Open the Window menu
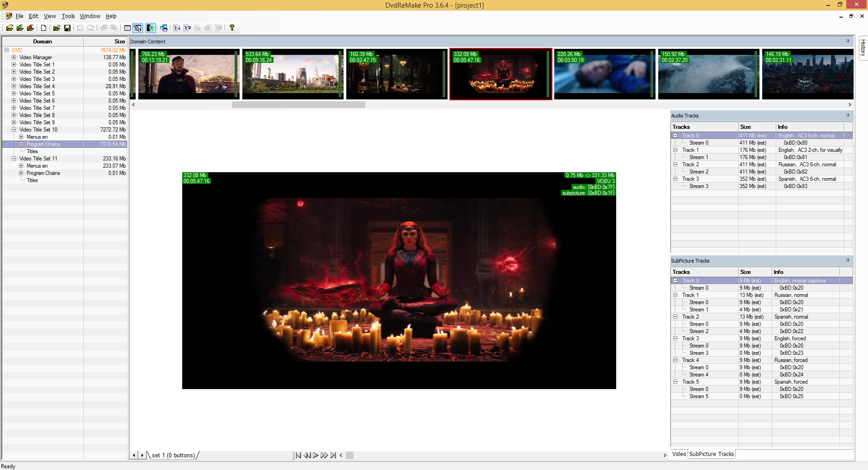Screen dimensions: 868x470 click(x=90, y=16)
